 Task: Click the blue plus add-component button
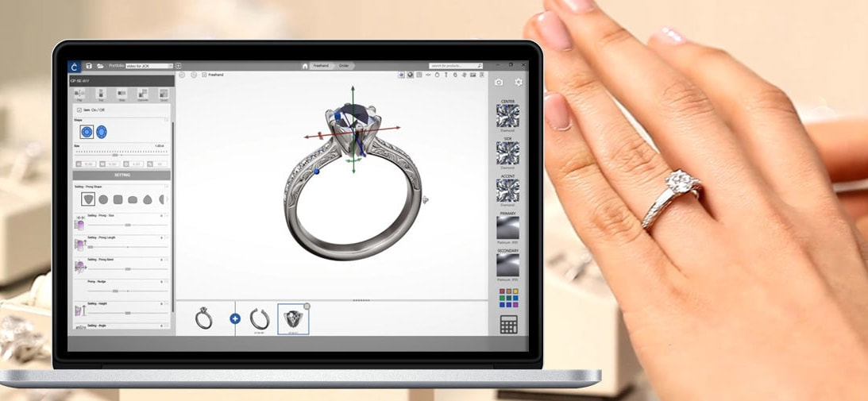click(x=235, y=318)
